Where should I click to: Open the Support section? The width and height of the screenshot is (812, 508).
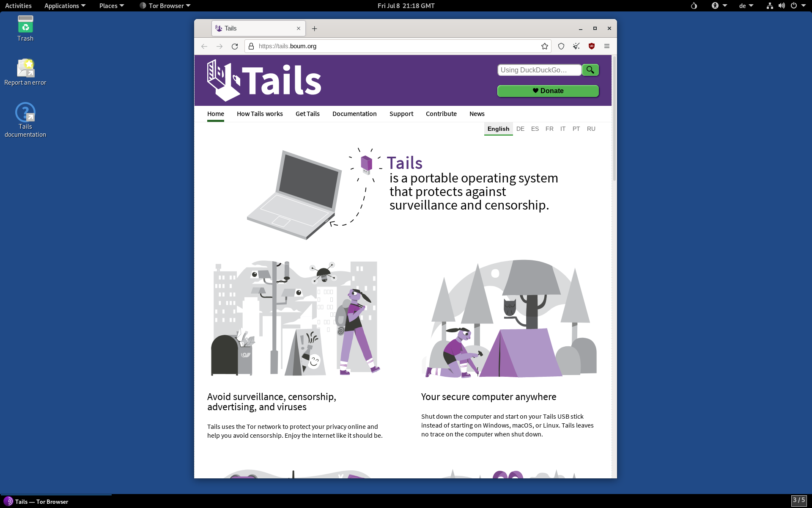pos(401,114)
